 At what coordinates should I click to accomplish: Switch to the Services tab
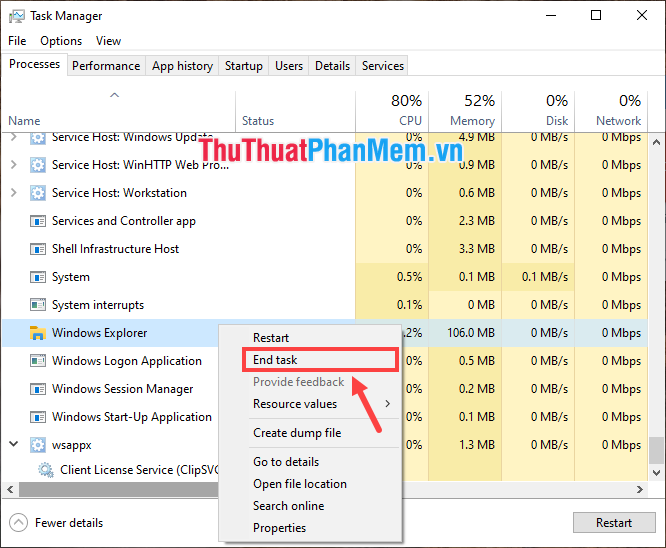coord(382,66)
